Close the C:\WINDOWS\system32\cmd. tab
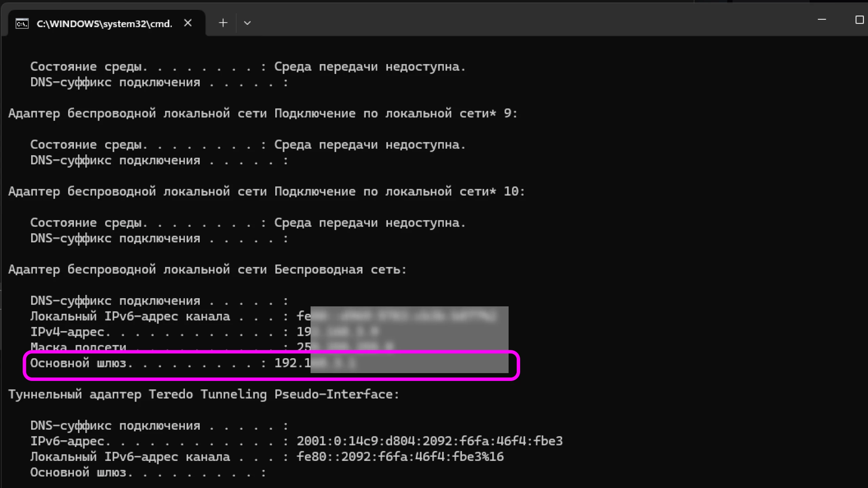The height and width of the screenshot is (488, 868). pos(188,23)
